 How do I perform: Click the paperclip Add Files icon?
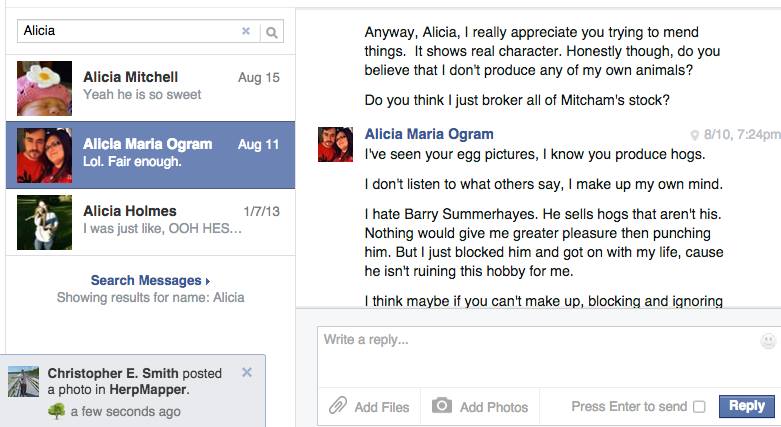pyautogui.click(x=338, y=406)
